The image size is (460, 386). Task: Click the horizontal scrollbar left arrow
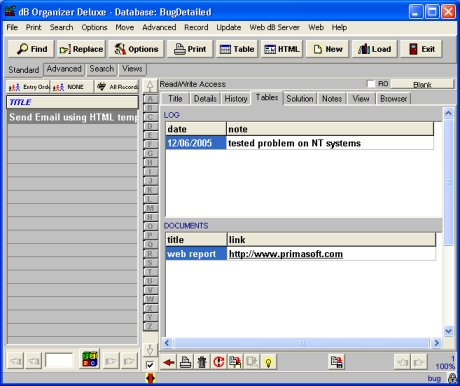pyautogui.click(x=167, y=343)
